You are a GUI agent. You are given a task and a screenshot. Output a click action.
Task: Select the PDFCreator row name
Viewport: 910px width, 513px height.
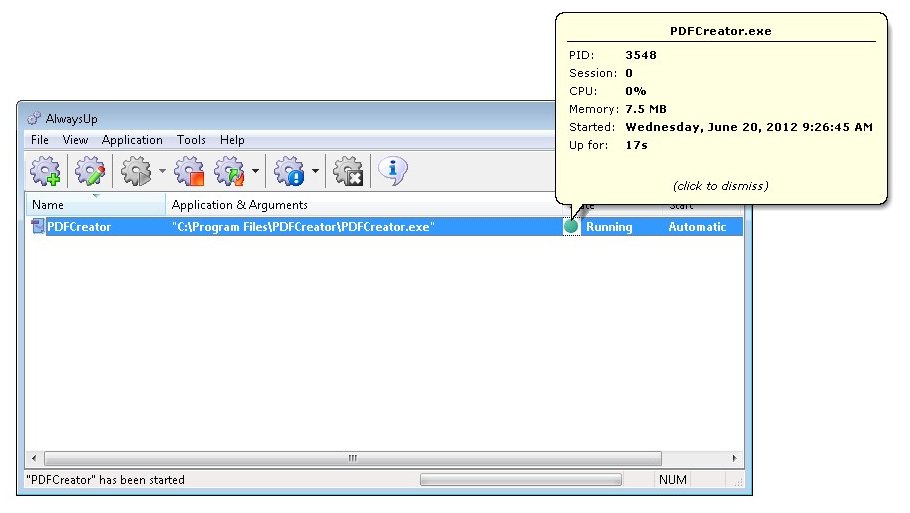[79, 227]
